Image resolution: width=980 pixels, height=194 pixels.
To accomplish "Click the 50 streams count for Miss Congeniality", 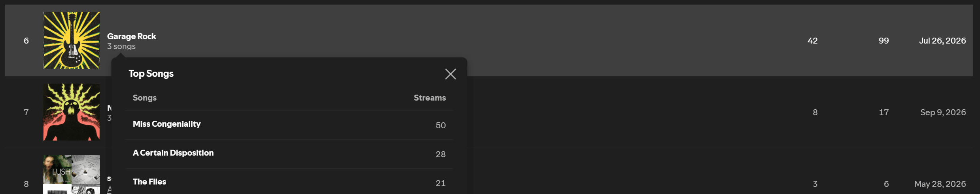I will click(x=441, y=126).
